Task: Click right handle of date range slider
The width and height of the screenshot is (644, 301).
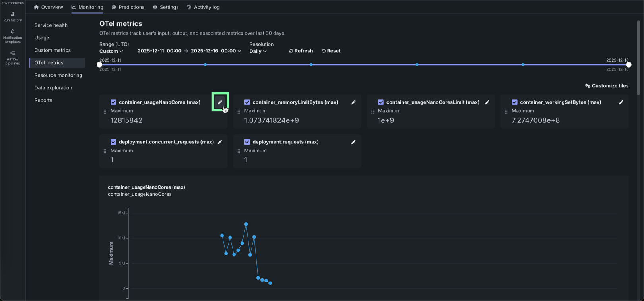Action: coord(628,64)
